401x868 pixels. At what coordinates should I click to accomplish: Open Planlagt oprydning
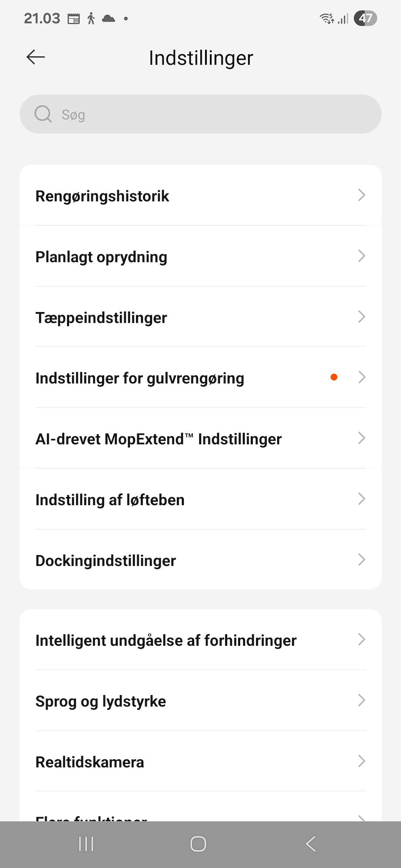200,256
